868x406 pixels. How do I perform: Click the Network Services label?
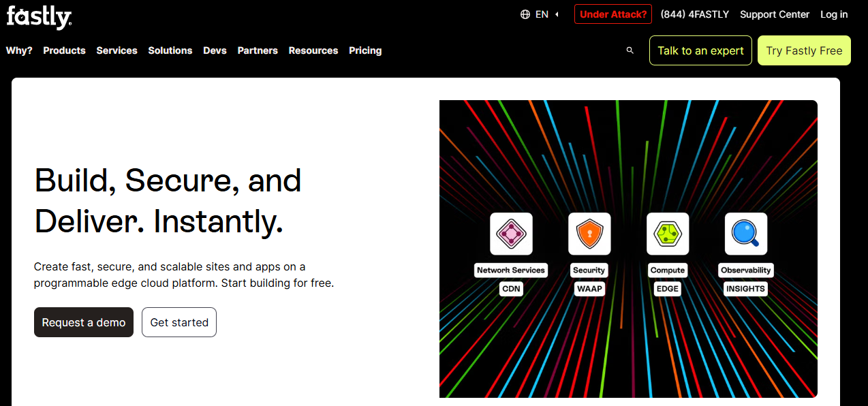pos(511,270)
